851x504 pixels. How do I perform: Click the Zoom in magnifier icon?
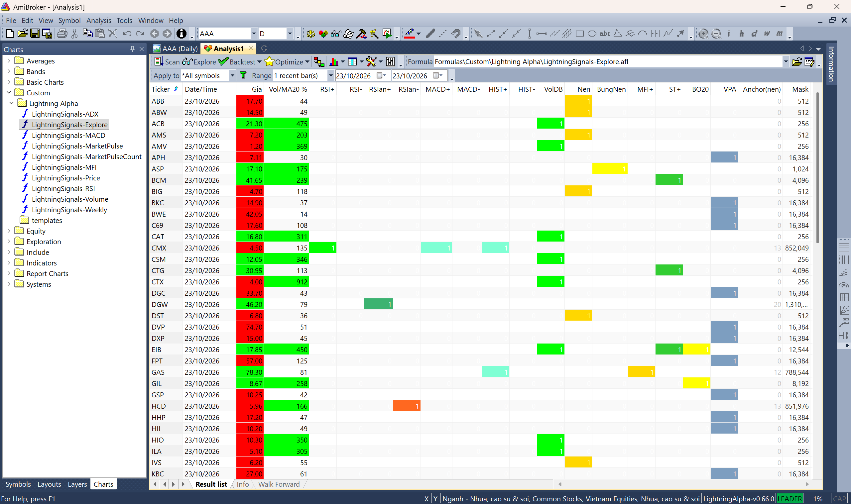pos(703,33)
